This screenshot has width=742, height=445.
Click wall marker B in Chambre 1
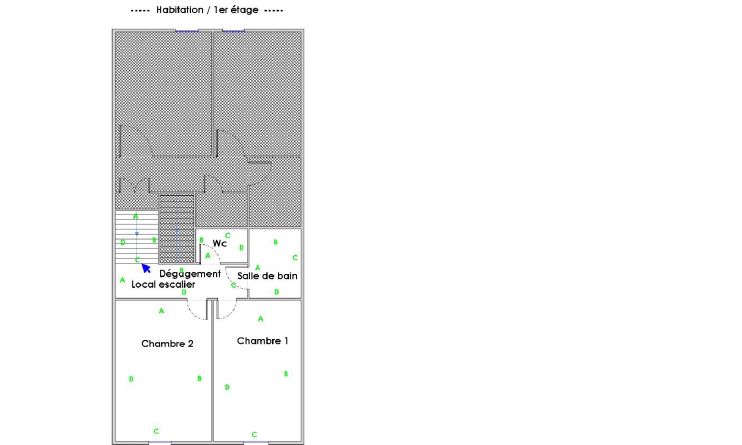point(286,374)
